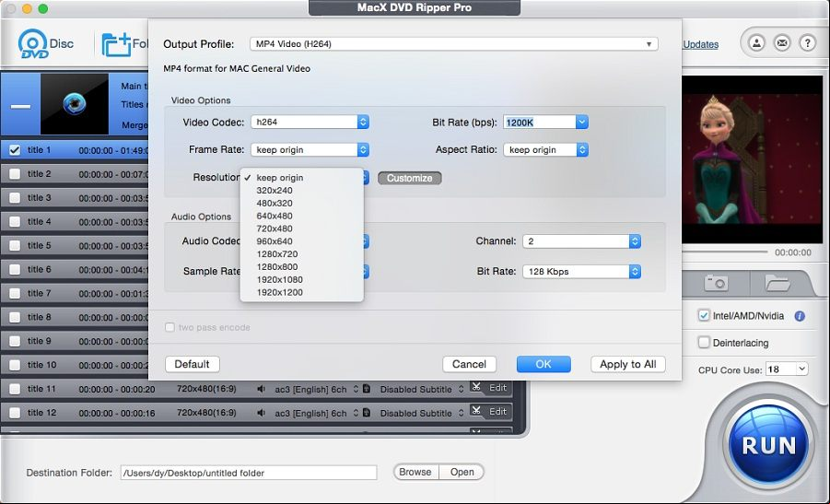This screenshot has height=504, width=830.
Task: Select 1920x1080 resolution option
Action: (x=302, y=279)
